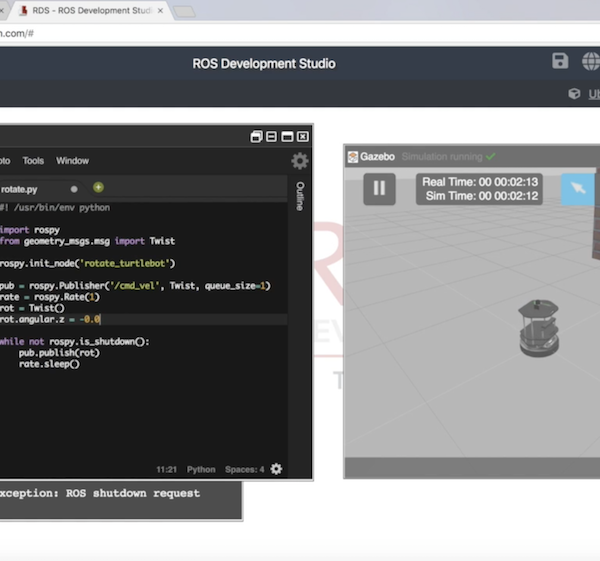Click the 11:21 cursor position indicator
Viewport: 600px width, 561px height.
[166, 470]
